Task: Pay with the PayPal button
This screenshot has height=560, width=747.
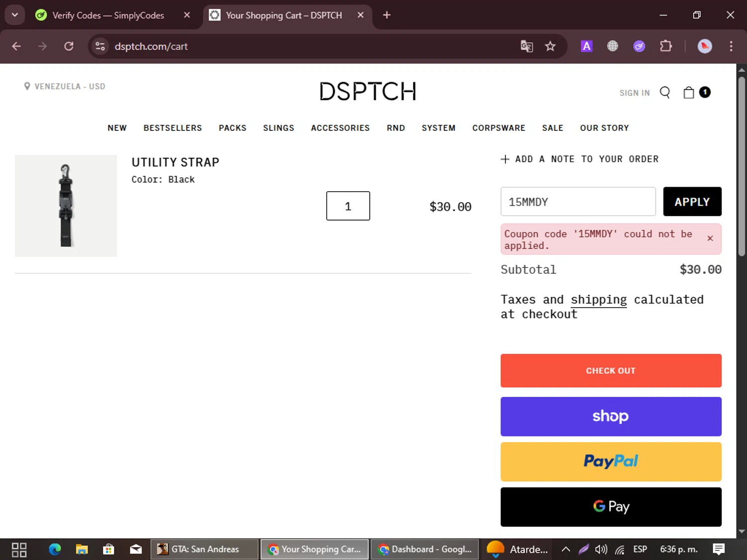Action: (x=611, y=461)
